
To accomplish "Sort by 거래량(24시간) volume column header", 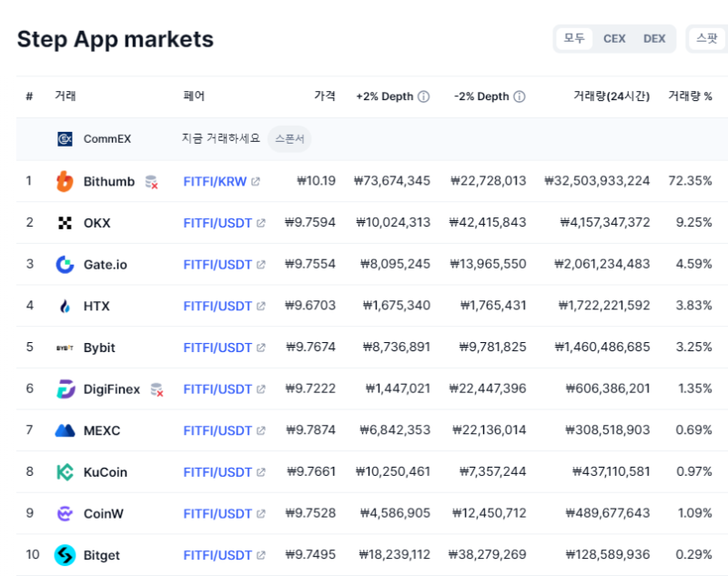I will [612, 96].
